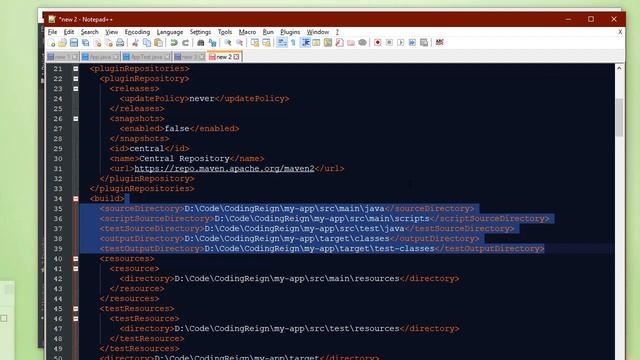Open the Document Map icon
The height and width of the screenshot is (360, 640).
tap(328, 43)
